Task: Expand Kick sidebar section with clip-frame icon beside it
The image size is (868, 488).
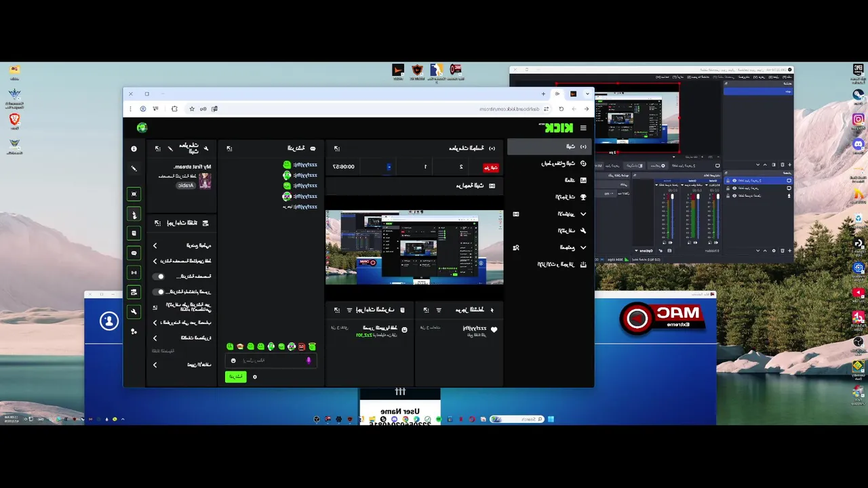Action: click(549, 214)
